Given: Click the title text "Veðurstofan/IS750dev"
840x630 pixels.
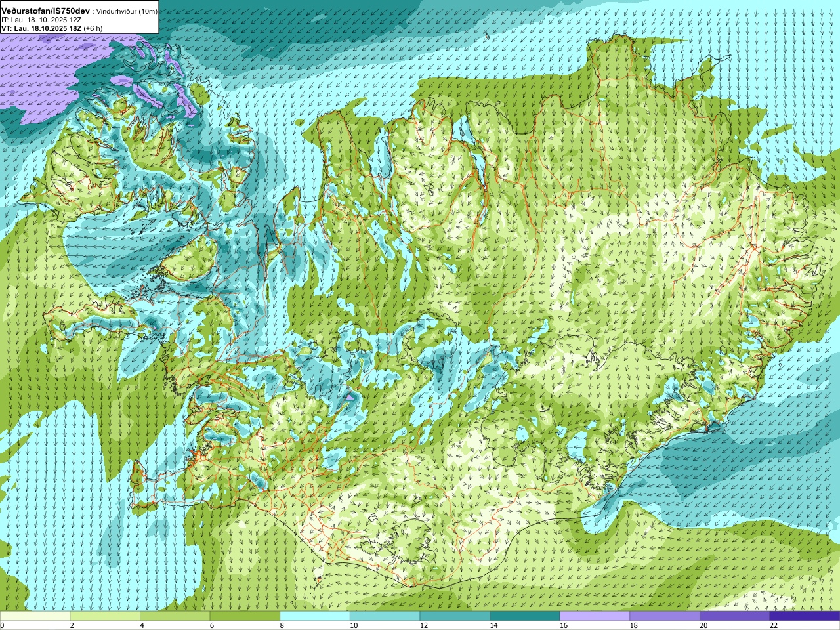Looking at the screenshot, I should coord(45,11).
